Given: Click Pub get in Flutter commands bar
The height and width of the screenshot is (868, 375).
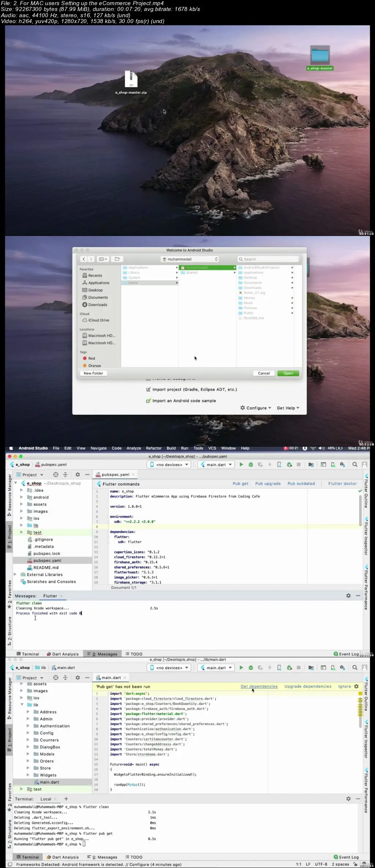Looking at the screenshot, I should coord(240,484).
